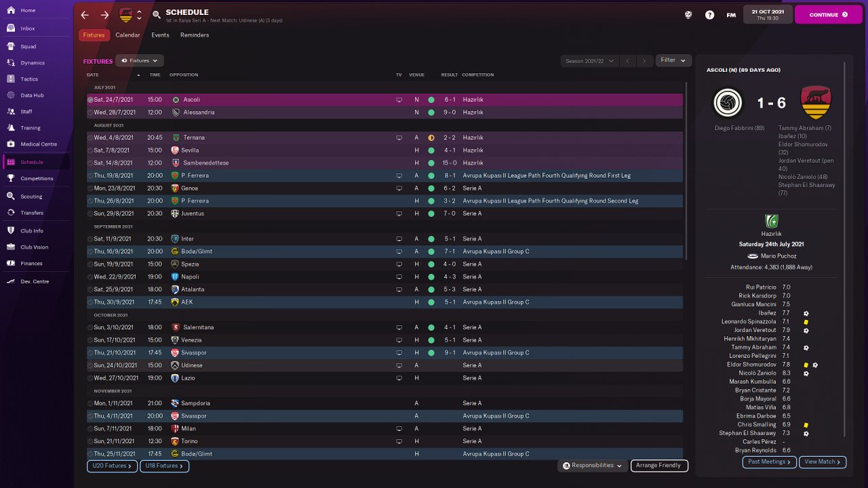Tick the selection circle on the Milan row
The height and width of the screenshot is (488, 868).
tap(90, 428)
